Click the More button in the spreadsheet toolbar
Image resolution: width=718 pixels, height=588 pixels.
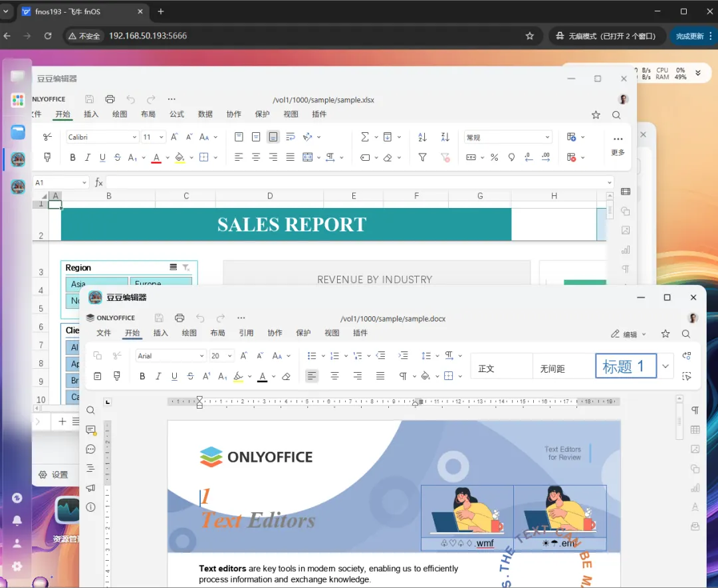point(618,145)
